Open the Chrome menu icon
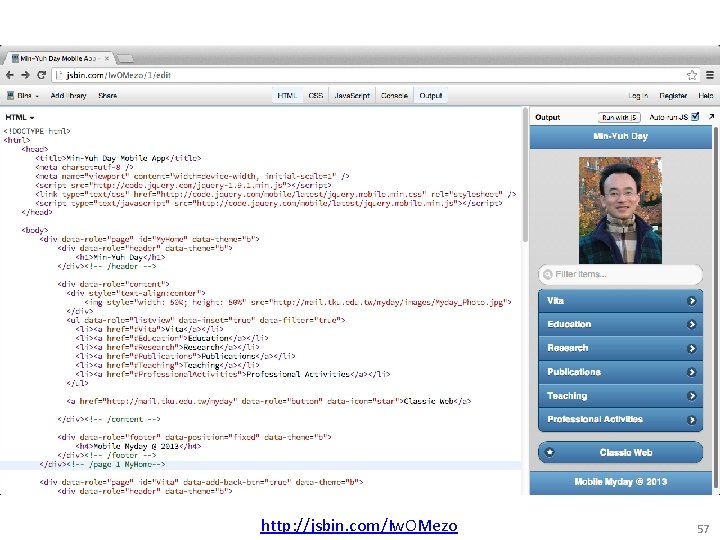The width and height of the screenshot is (720, 540). [710, 75]
